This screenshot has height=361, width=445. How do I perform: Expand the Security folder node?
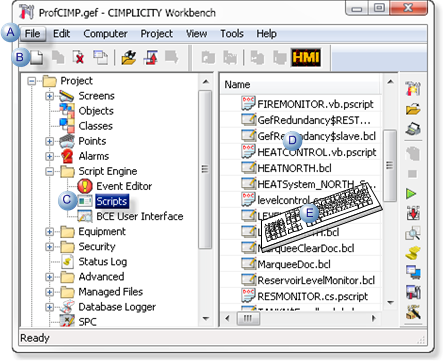pos(49,247)
